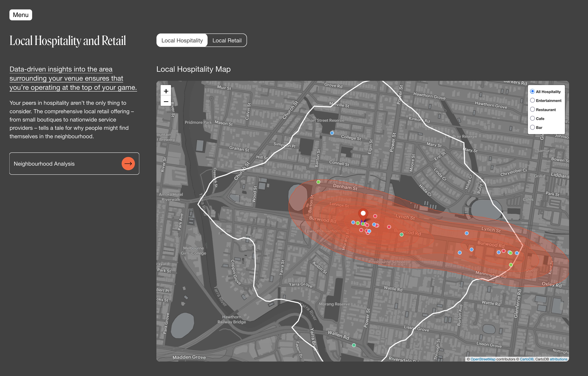Screen dimensions: 588x376
Task: Zoom out on the map
Action: click(x=166, y=101)
